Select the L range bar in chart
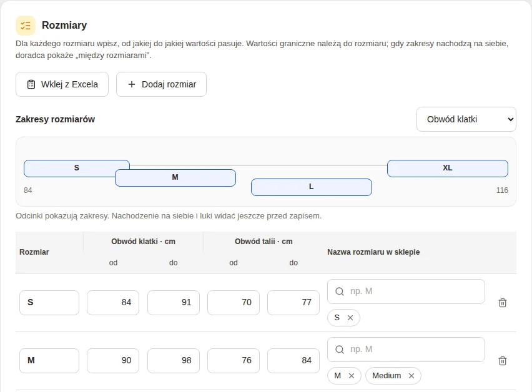Viewport: 532px width, 392px height. click(312, 187)
